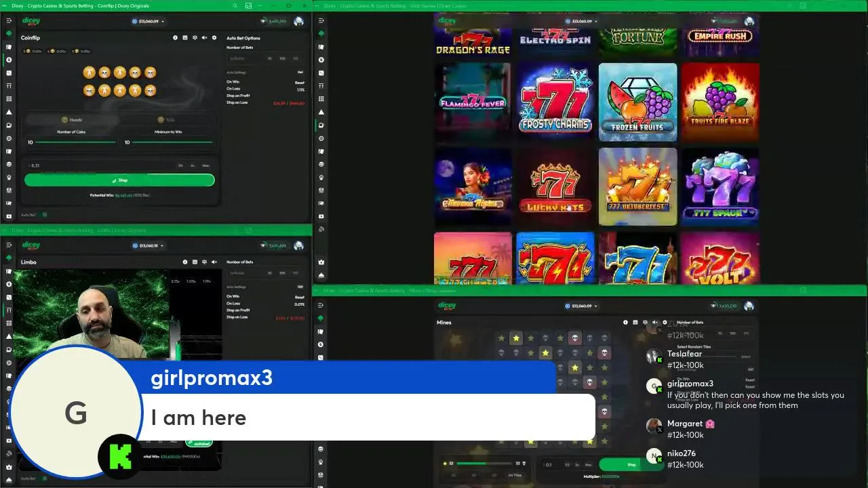The height and width of the screenshot is (488, 868).
Task: Select Tails in Coinflip
Action: (167, 119)
